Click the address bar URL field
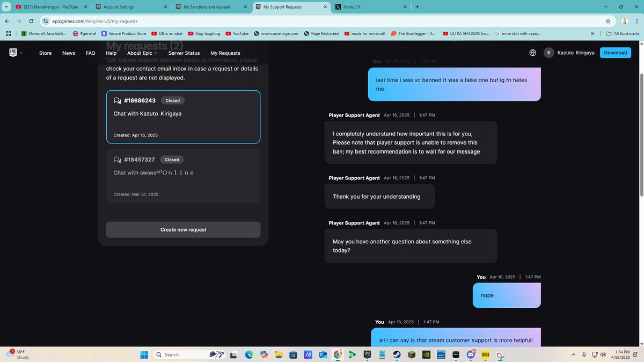644x362 pixels. [322, 21]
